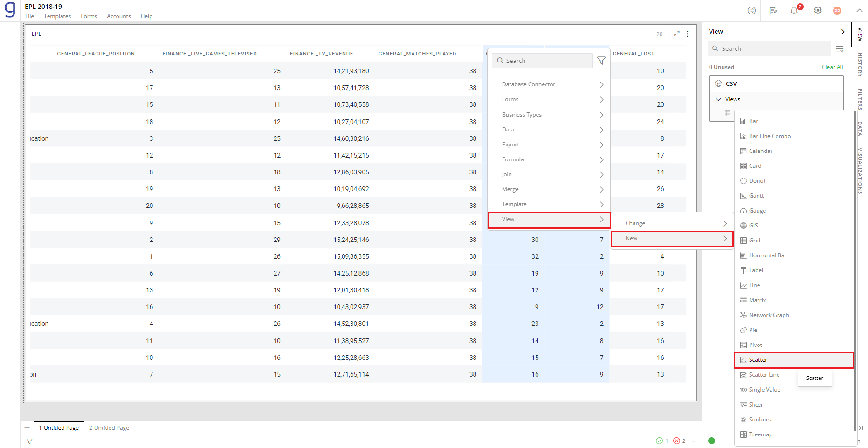868x448 pixels.
Task: Select the GIS map icon
Action: [743, 226]
